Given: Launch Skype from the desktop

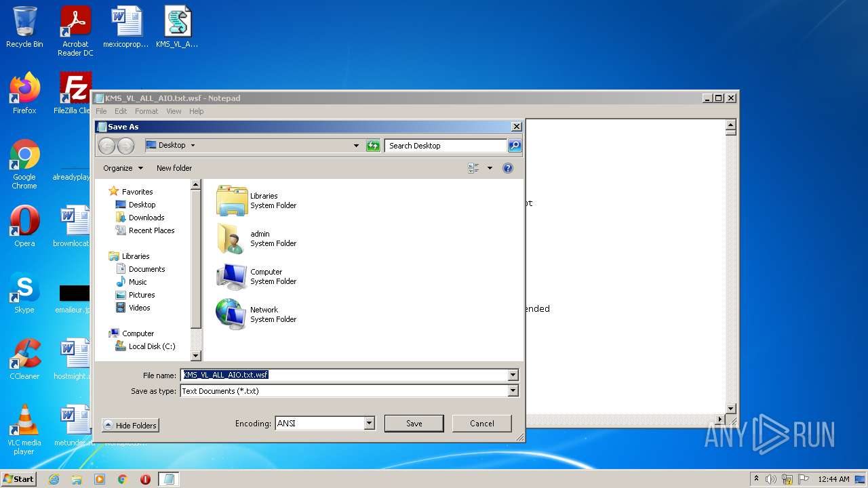Looking at the screenshot, I should tap(24, 293).
